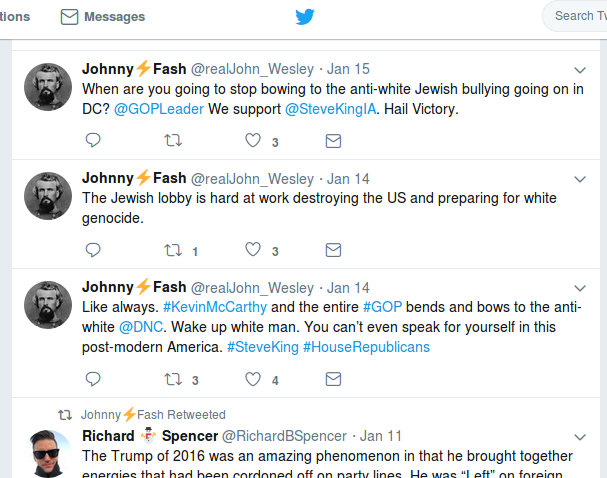Like the Jan 15 tweet
This screenshot has height=478, width=607.
pos(253,141)
